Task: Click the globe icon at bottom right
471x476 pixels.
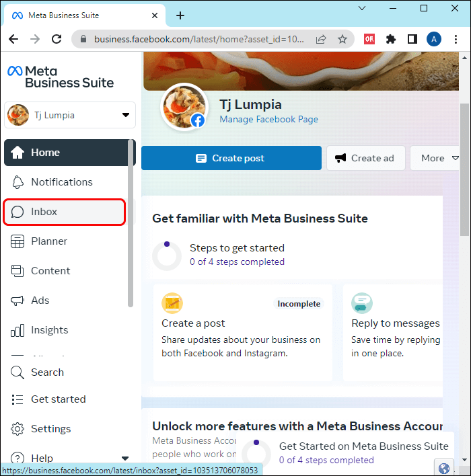Action: click(444, 468)
